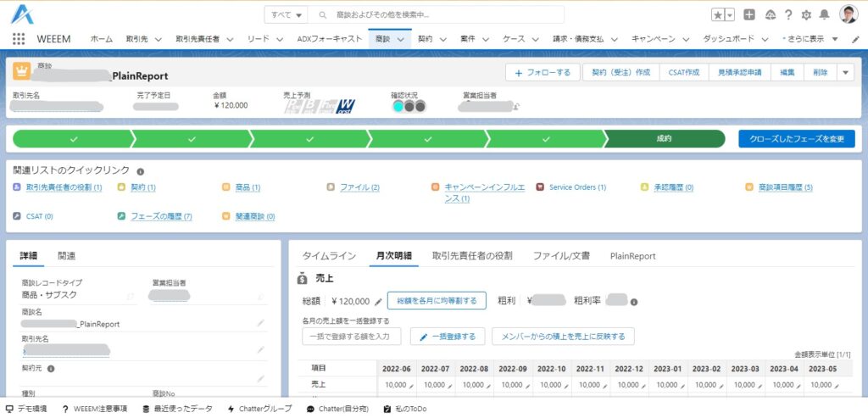
Task: Edit the 2022-06 売上 cell 10,000
Action: [395, 385]
